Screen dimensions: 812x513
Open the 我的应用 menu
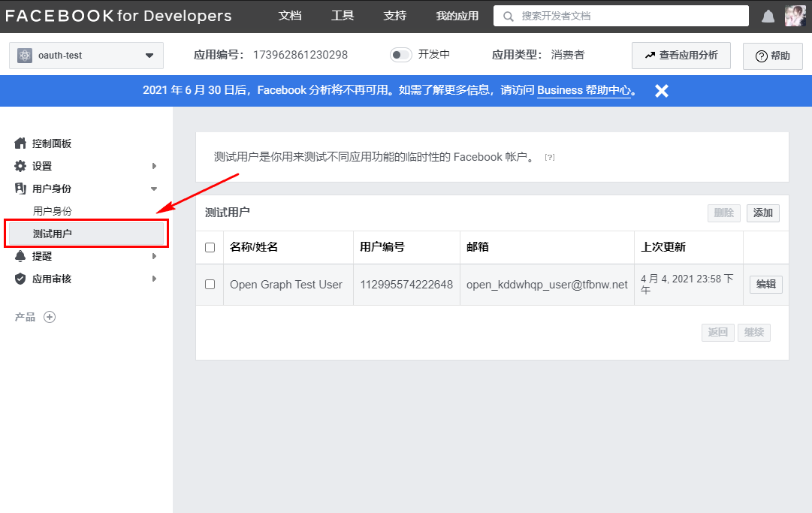pyautogui.click(x=457, y=16)
